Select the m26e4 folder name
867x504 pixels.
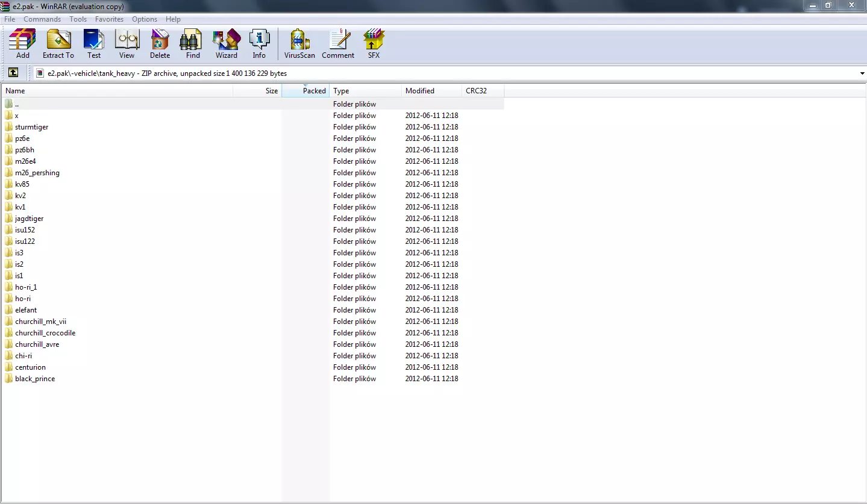[25, 161]
